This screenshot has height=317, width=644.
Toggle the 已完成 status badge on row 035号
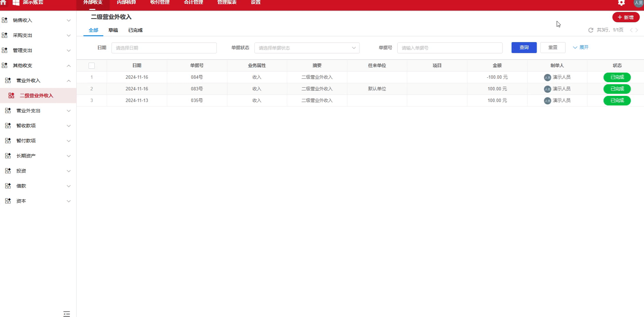tap(617, 100)
